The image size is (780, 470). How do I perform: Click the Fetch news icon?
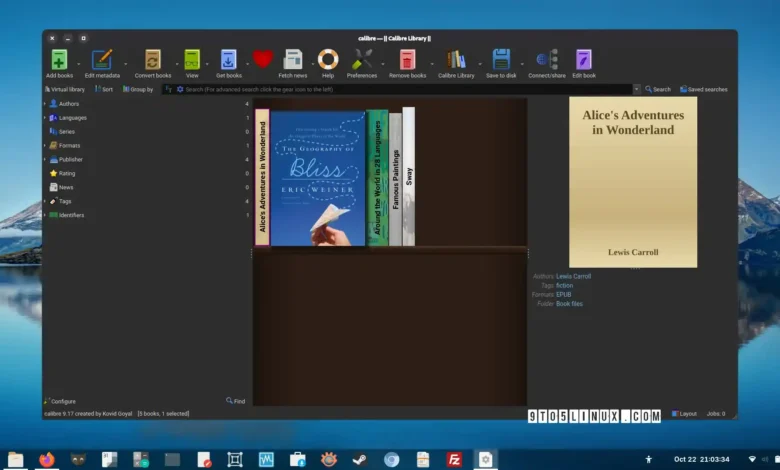[292, 60]
